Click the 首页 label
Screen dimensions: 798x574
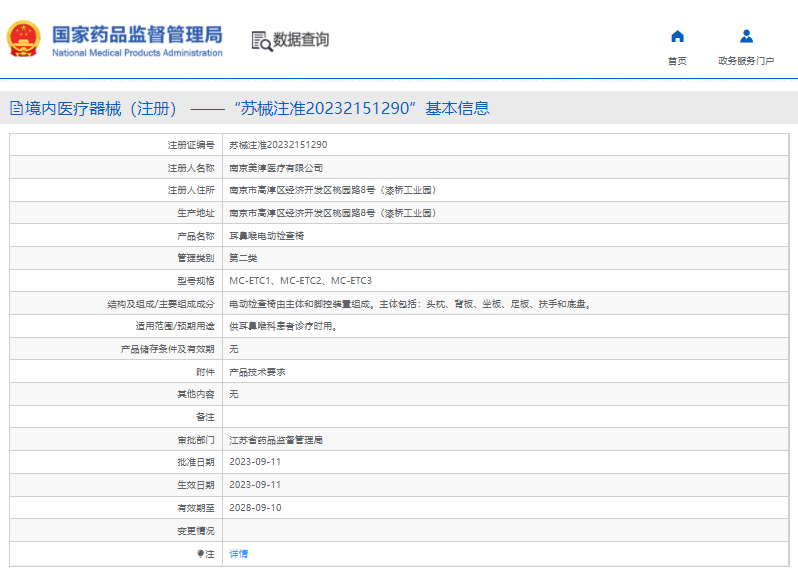pyautogui.click(x=677, y=61)
